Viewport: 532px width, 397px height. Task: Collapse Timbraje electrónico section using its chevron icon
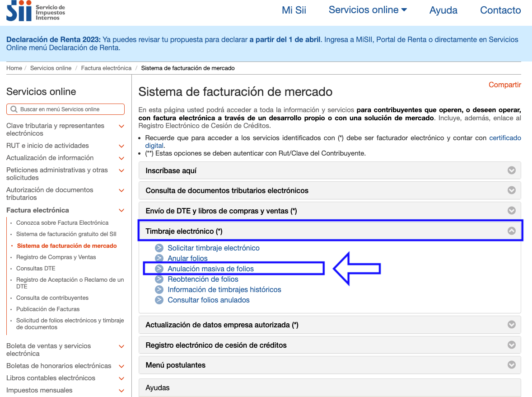coord(511,231)
